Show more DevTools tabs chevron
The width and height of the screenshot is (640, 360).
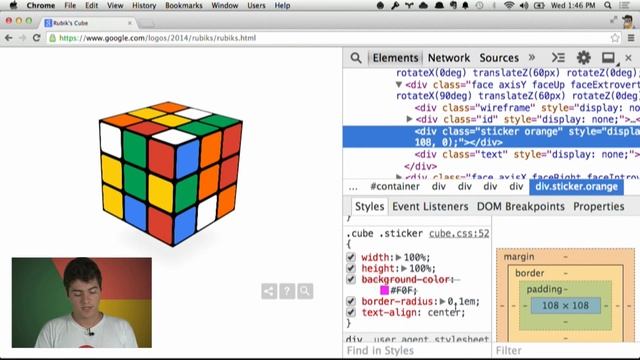point(531,58)
